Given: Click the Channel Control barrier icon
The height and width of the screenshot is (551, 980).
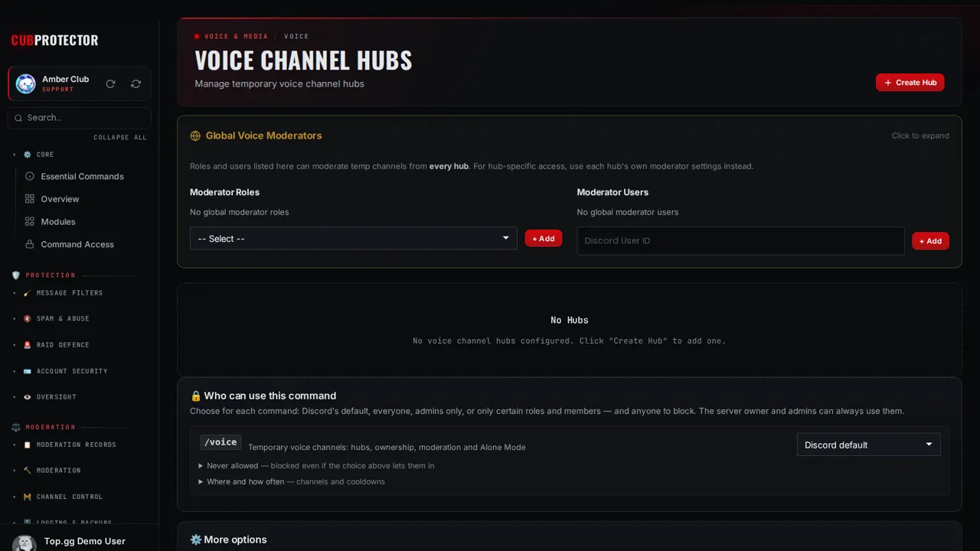Looking at the screenshot, I should (x=28, y=497).
